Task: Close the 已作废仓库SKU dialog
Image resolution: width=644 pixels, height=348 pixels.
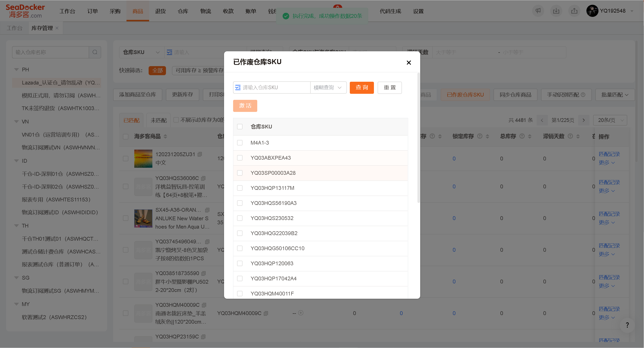Action: pyautogui.click(x=409, y=63)
